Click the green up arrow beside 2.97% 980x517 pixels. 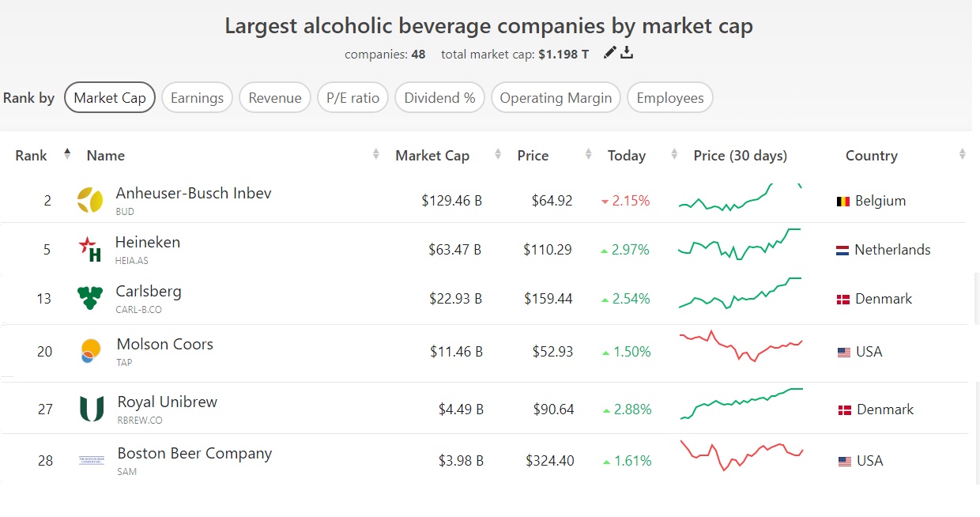click(605, 251)
